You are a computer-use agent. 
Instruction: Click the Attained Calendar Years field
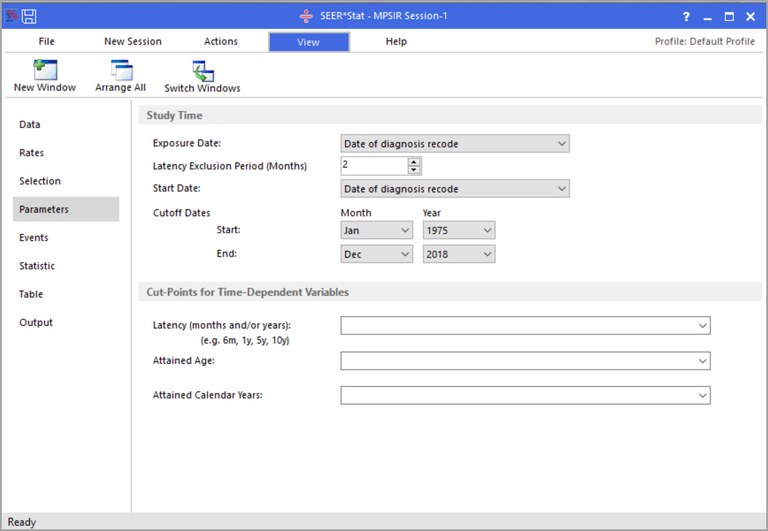[x=525, y=396]
